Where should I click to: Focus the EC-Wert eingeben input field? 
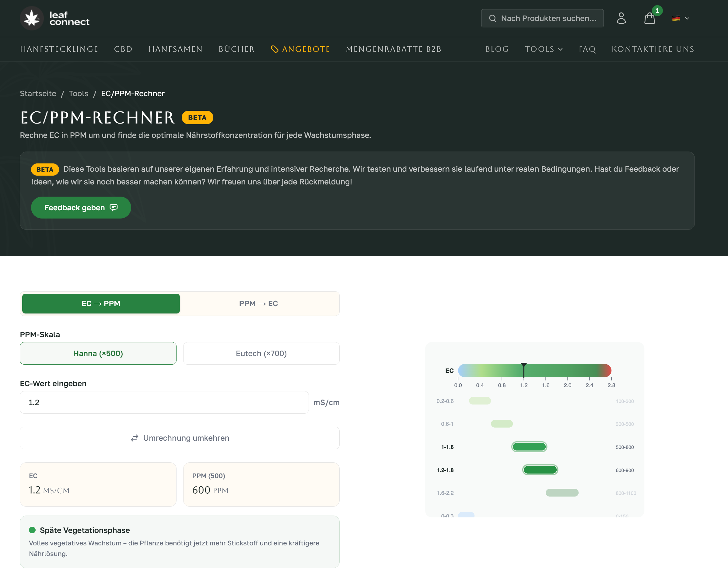(164, 402)
